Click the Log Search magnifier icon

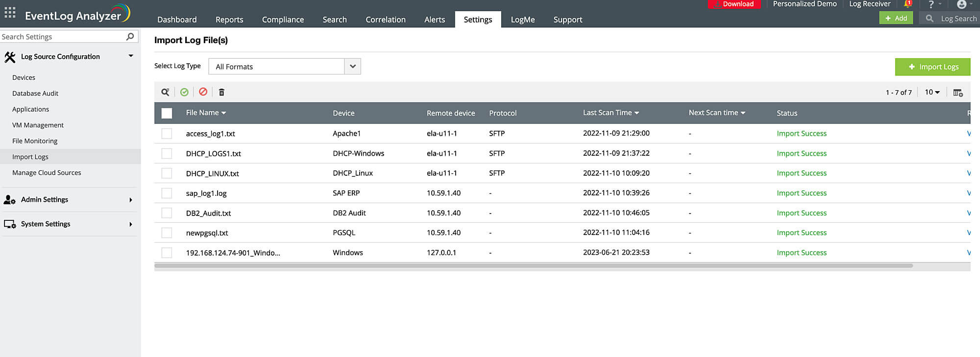point(929,19)
